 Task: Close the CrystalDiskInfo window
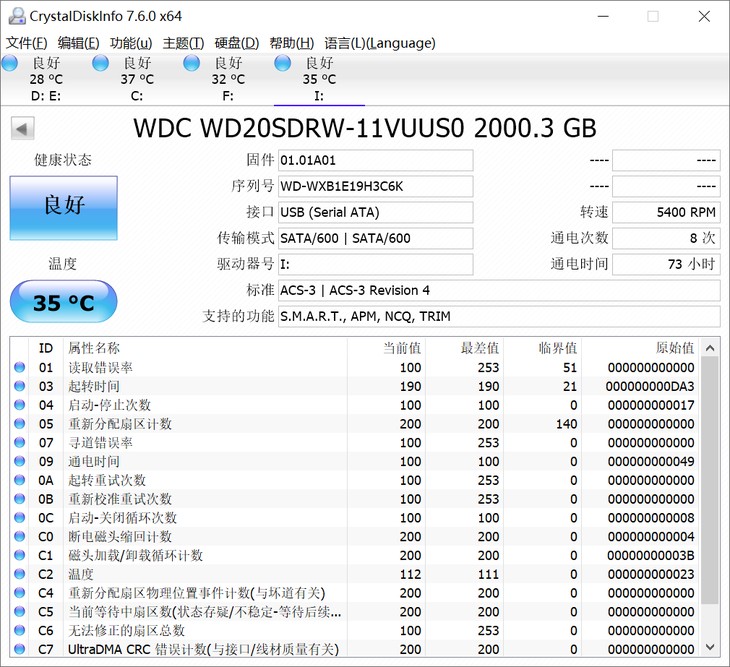(x=704, y=16)
